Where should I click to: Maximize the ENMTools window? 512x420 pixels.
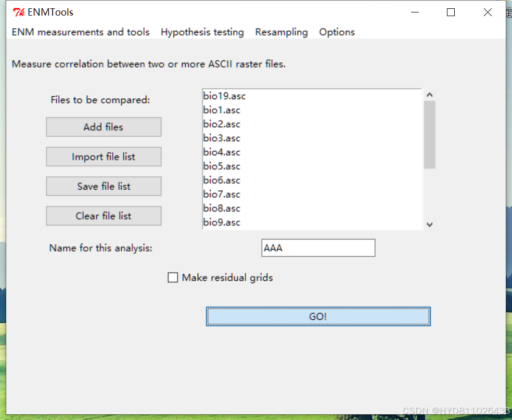pyautogui.click(x=451, y=12)
